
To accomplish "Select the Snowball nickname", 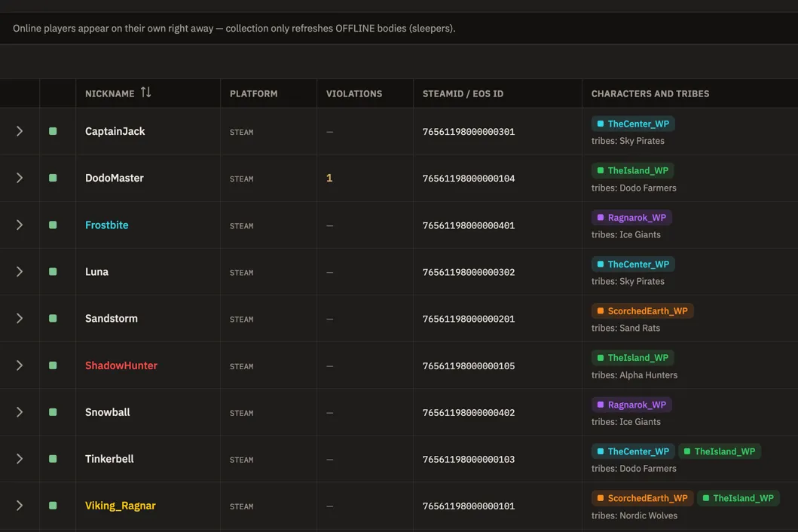I will 108,412.
